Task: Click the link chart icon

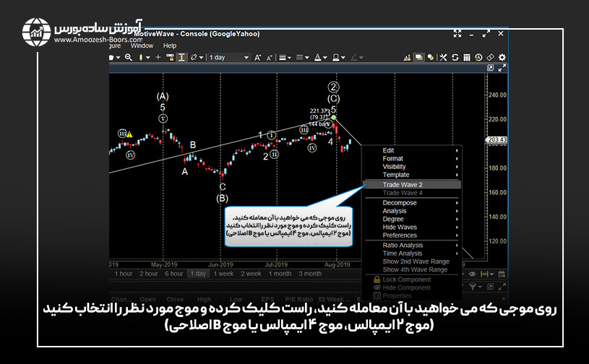Action: coord(194,57)
